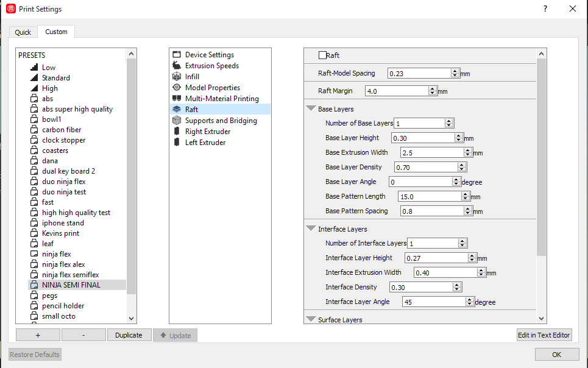Collapse the Base Layers section
The height and width of the screenshot is (368, 588).
[311, 109]
